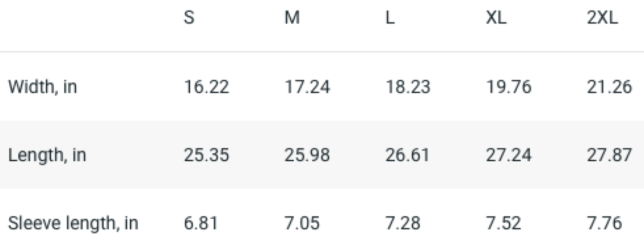This screenshot has height=249, width=644.
Task: Select the 17.24 width value for M
Action: tap(307, 87)
